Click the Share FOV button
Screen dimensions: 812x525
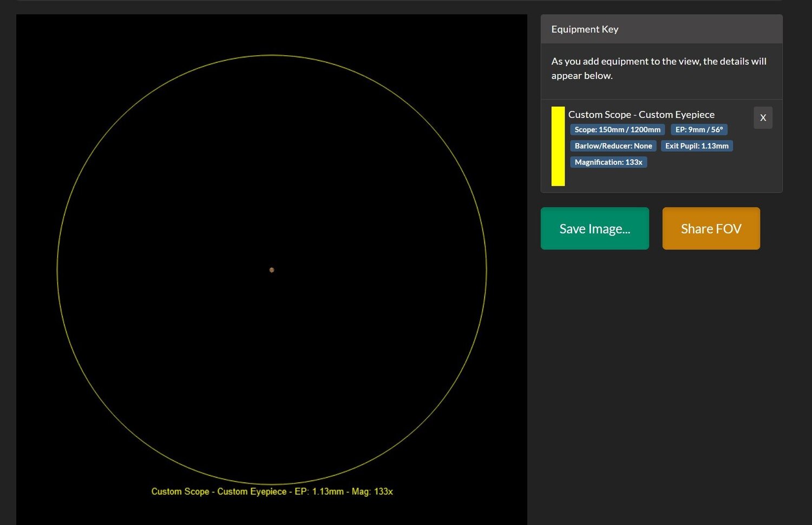coord(711,229)
